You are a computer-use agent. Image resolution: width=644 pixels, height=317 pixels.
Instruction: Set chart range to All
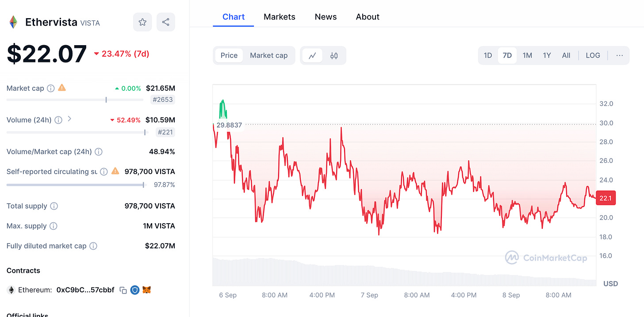point(566,56)
